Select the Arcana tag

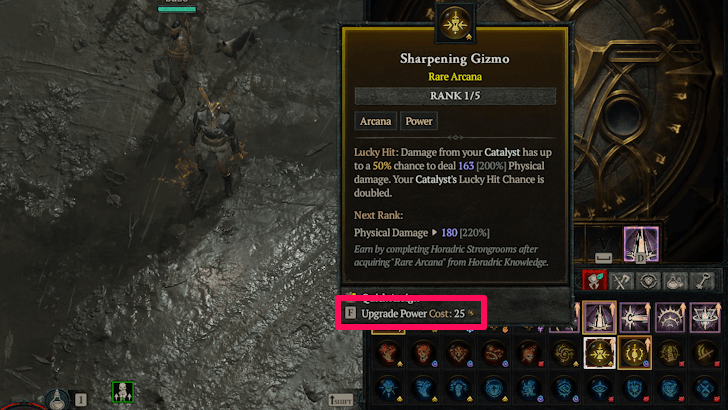coord(375,121)
